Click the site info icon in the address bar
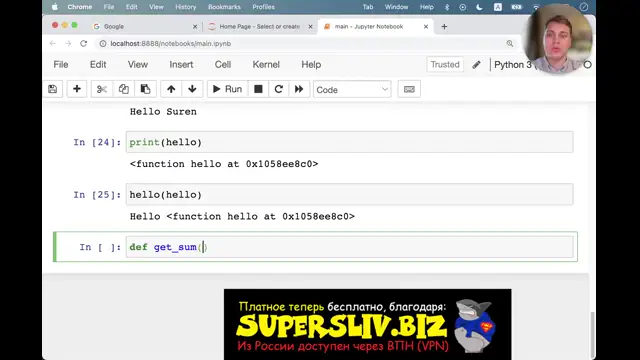This screenshot has height=360, width=640. pos(103,44)
